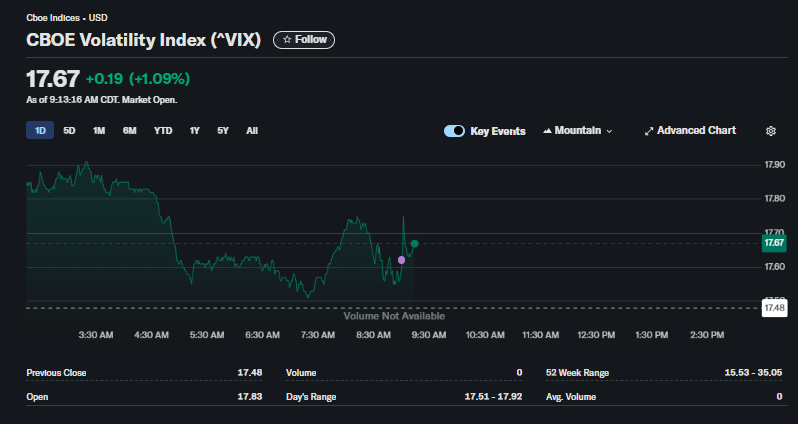Click the Volume label in stats
798x424 pixels.
tap(301, 373)
